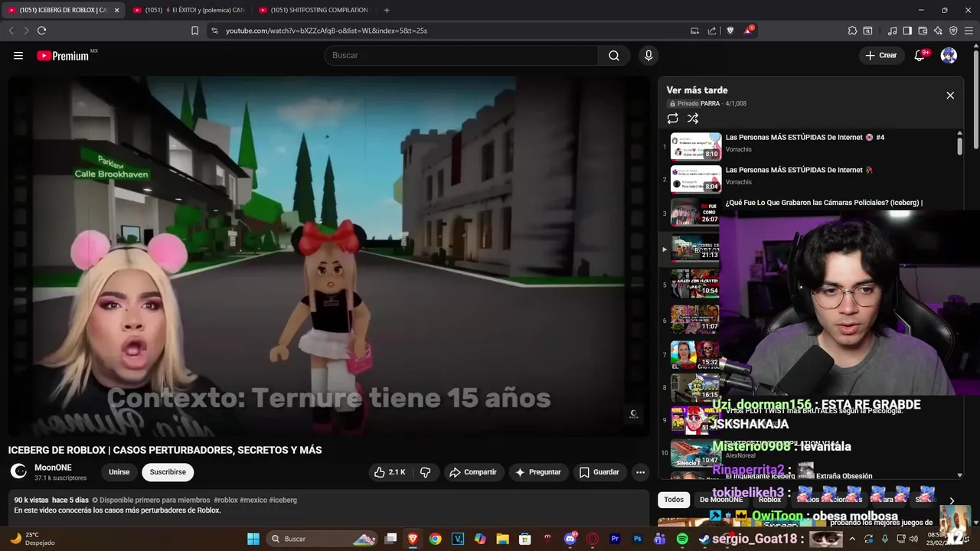Focus the Buscar search field
Viewport: 980px width, 551px height.
[462, 55]
